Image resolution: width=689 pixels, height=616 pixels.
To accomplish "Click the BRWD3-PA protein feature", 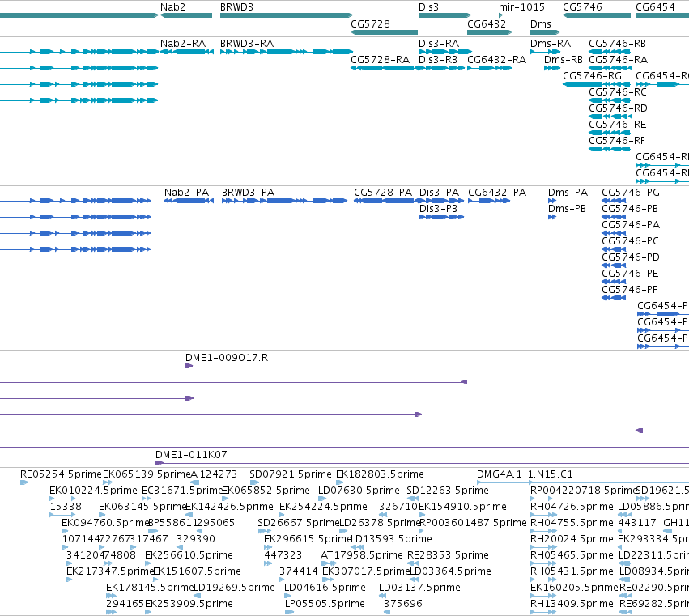I will coord(285,201).
